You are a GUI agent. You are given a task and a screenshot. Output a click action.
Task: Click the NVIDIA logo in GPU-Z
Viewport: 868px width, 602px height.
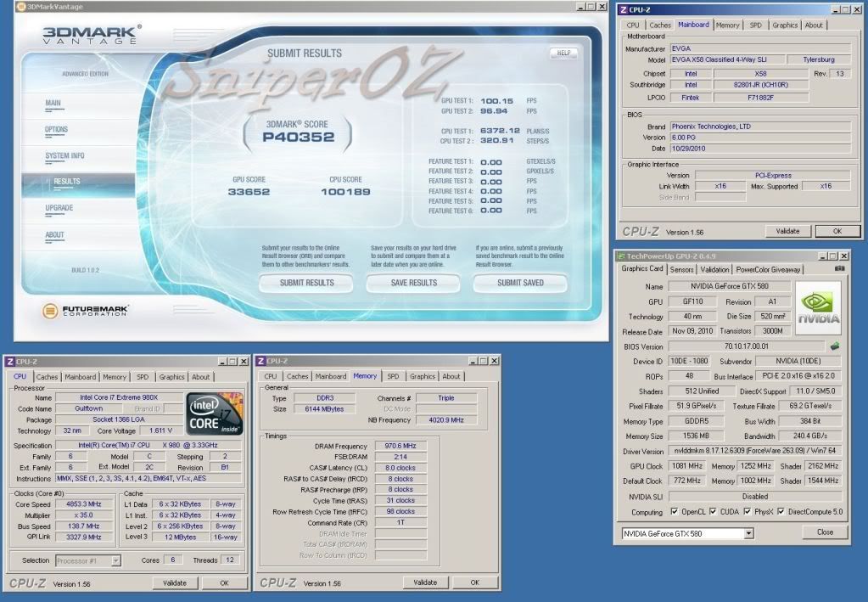point(818,307)
